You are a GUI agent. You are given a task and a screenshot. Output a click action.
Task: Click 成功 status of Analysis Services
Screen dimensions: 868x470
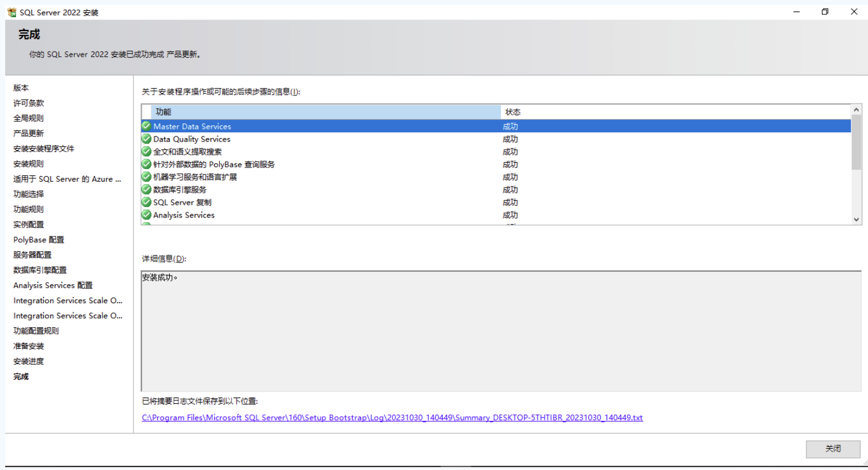[511, 215]
